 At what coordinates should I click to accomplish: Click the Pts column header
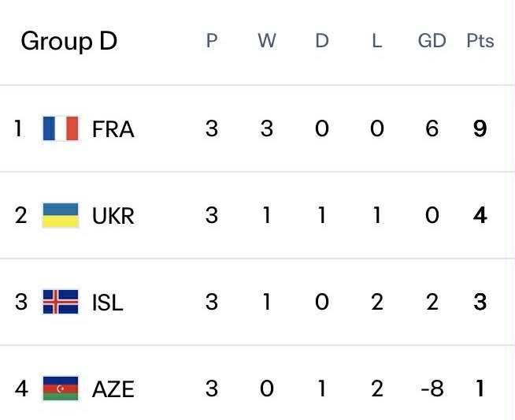coord(480,41)
